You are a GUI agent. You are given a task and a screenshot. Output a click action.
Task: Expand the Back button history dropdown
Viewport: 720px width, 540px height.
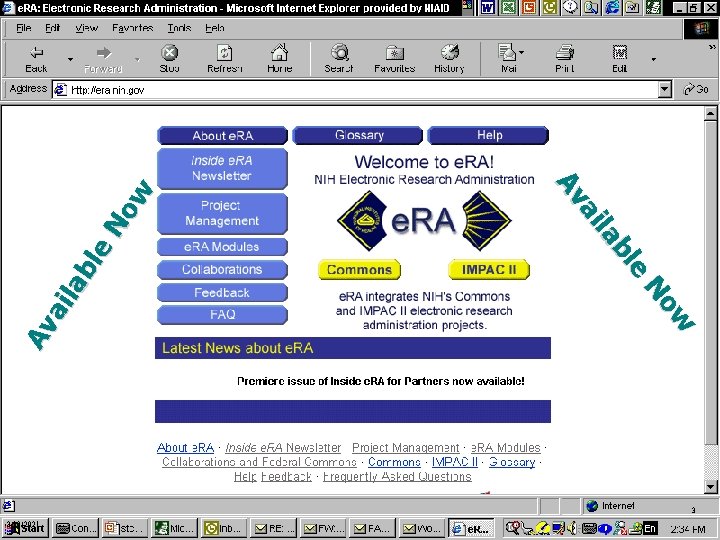coord(70,59)
